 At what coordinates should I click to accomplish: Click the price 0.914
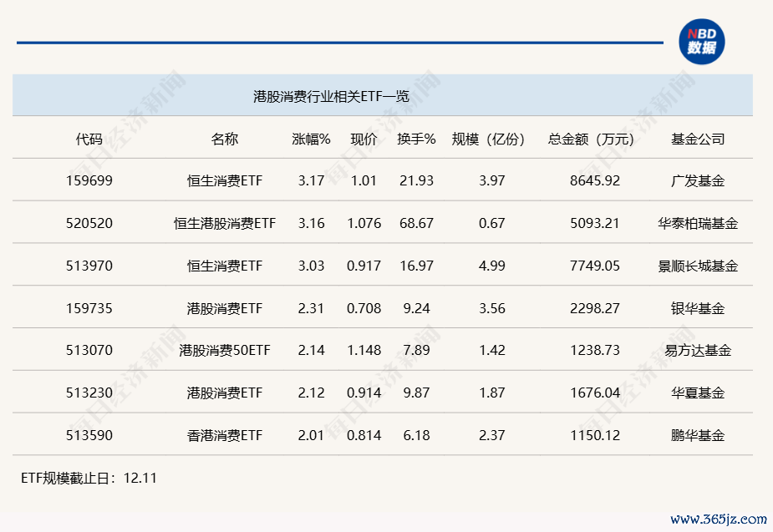click(x=364, y=393)
